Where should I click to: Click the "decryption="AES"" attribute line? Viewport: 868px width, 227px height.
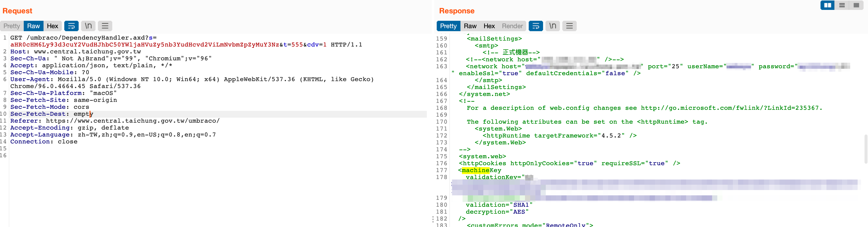(x=497, y=211)
